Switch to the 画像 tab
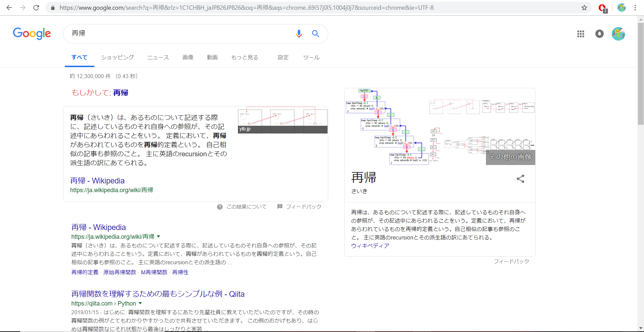644x332 pixels. click(188, 57)
